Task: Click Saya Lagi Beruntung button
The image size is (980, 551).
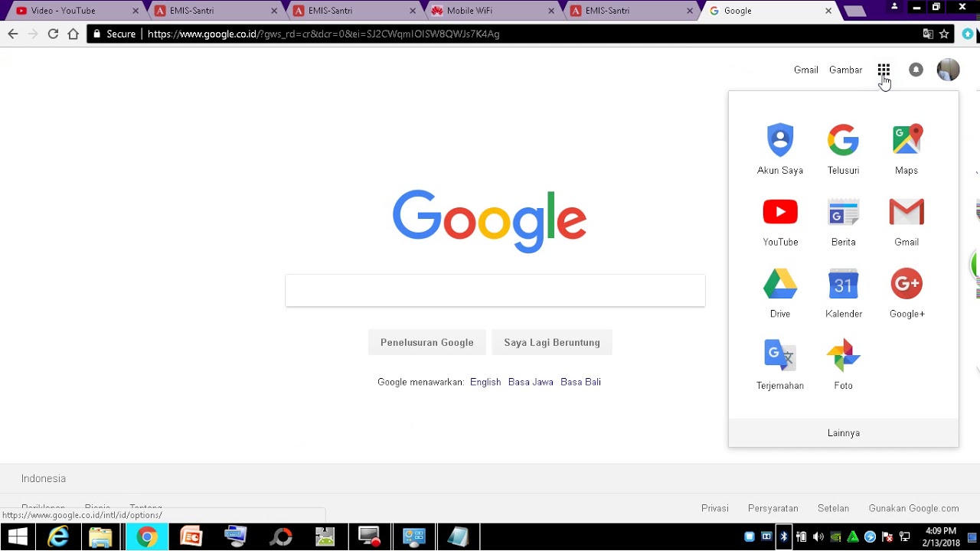Action: pyautogui.click(x=551, y=342)
